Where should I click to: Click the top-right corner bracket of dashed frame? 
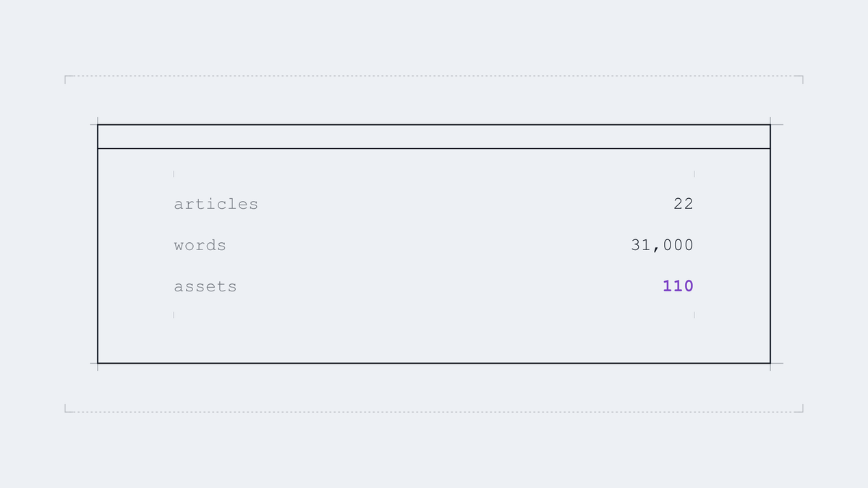tap(799, 79)
